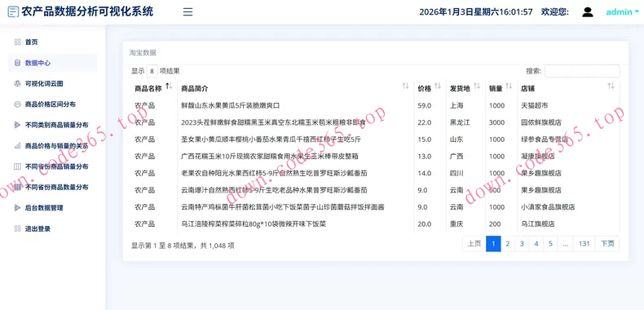
Task: Click the user avatar icon
Action: 588,12
